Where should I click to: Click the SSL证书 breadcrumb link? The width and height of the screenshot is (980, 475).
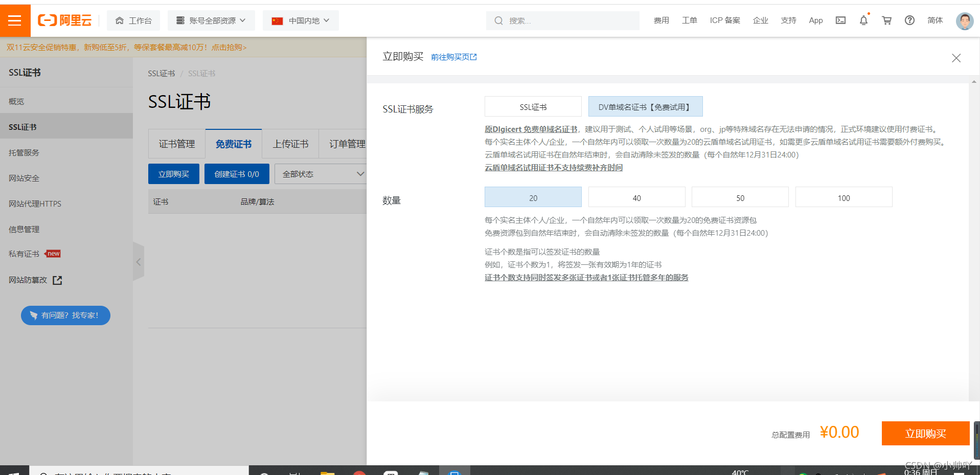(162, 74)
